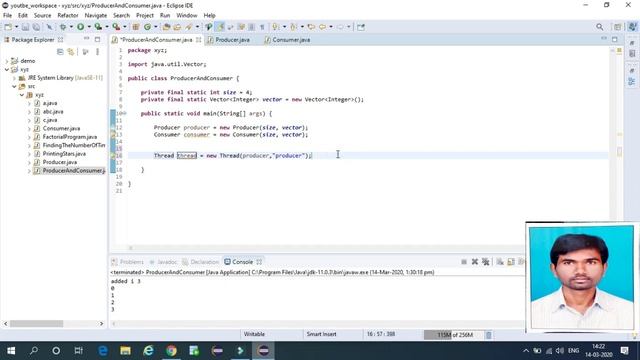Switch to the Declaration tab
The image size is (640, 360).
tap(200, 262)
